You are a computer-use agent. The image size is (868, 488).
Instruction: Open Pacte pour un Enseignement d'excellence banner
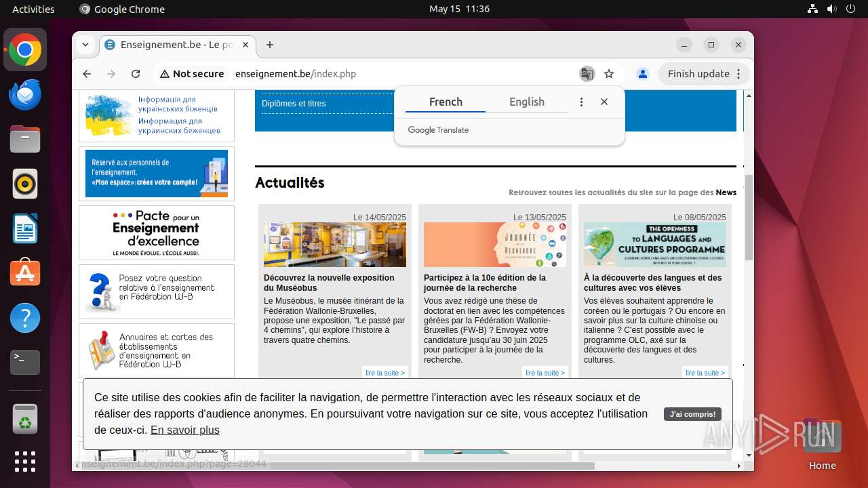(x=157, y=232)
